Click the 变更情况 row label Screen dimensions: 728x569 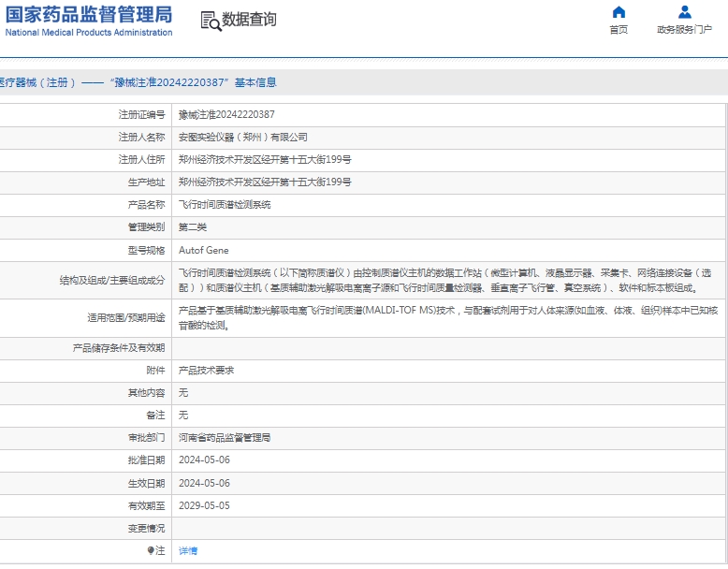click(x=146, y=529)
